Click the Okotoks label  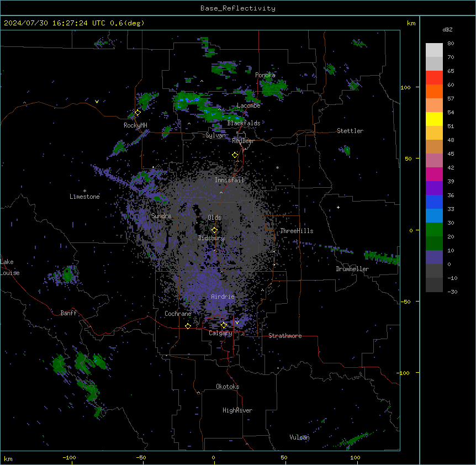click(x=228, y=387)
